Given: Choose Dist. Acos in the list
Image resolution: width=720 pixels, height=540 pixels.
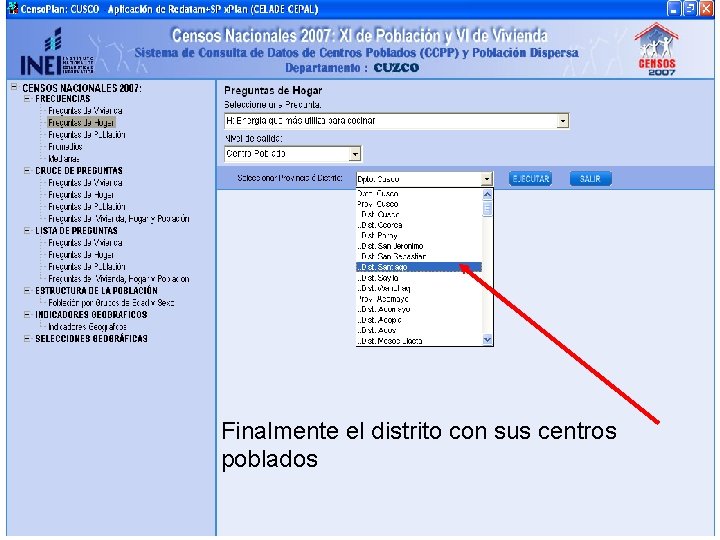Looking at the screenshot, I should coord(419,331).
